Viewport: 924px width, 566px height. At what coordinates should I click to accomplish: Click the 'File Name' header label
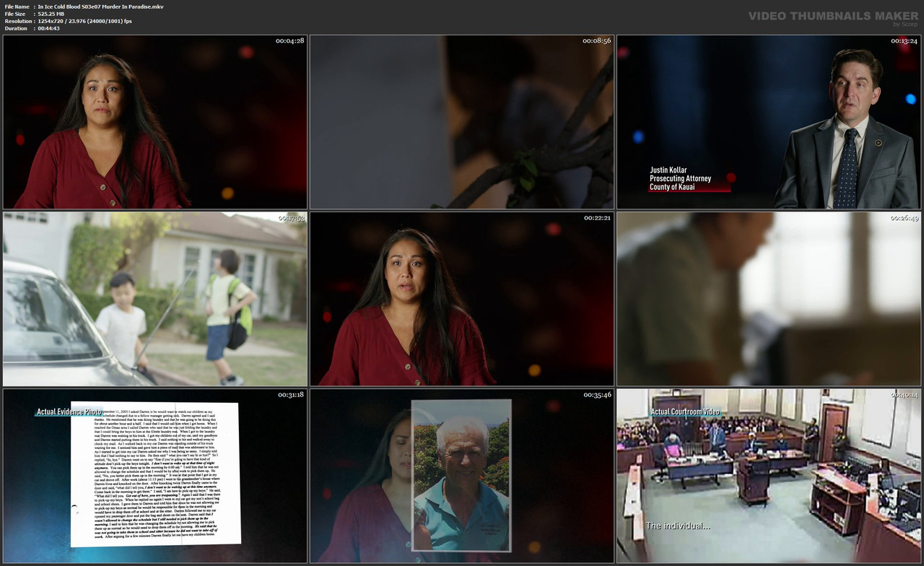pos(17,6)
